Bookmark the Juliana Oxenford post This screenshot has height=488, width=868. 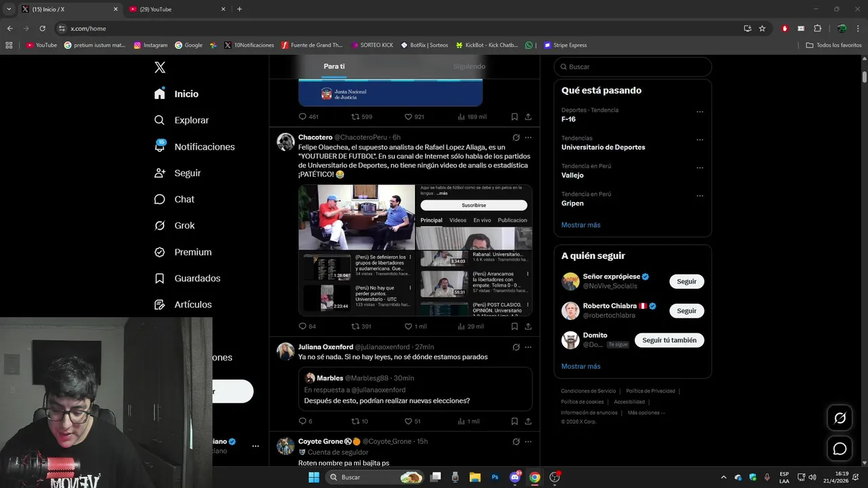pyautogui.click(x=515, y=421)
